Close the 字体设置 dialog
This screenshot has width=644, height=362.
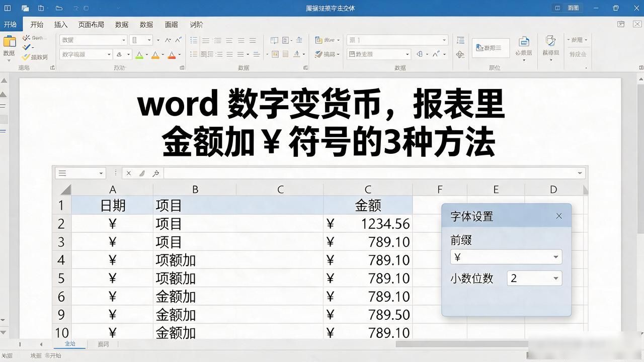tap(559, 216)
